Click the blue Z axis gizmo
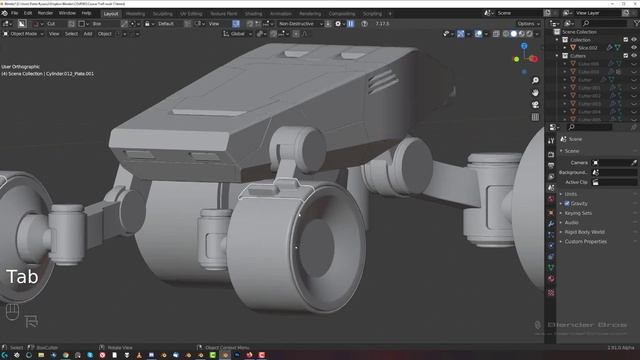The image size is (640, 360). click(524, 46)
